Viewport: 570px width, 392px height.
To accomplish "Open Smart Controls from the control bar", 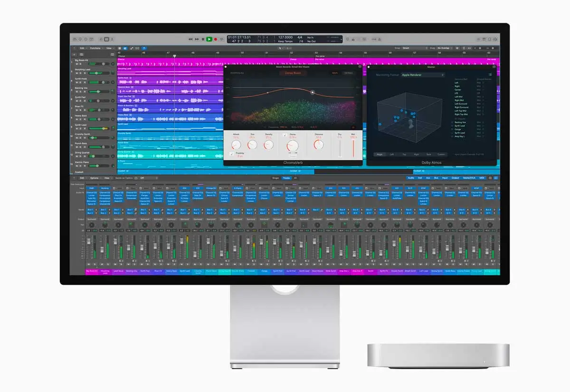I will 101,39.
